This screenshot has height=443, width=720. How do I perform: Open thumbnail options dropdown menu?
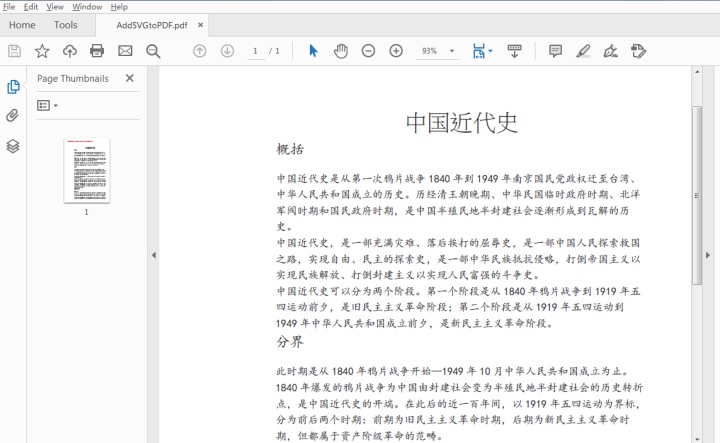tap(47, 106)
